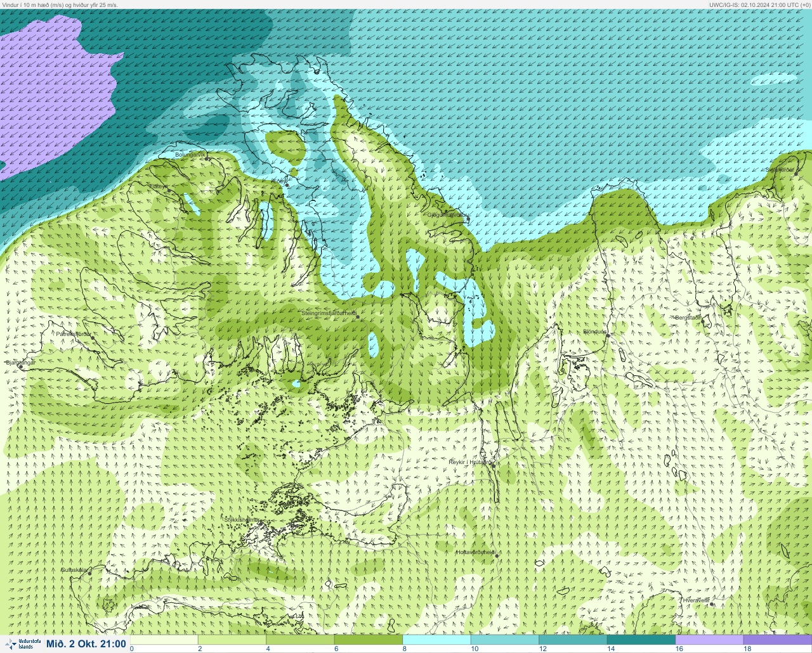Select the 0–2 m/s pale legend swatch
This screenshot has width=812, height=653.
[x=164, y=640]
